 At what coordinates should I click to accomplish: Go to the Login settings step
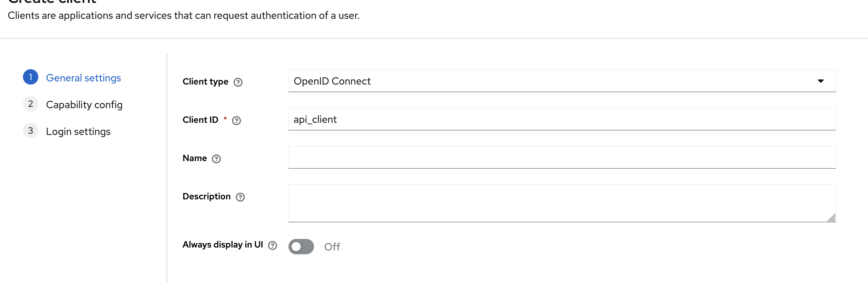(78, 131)
